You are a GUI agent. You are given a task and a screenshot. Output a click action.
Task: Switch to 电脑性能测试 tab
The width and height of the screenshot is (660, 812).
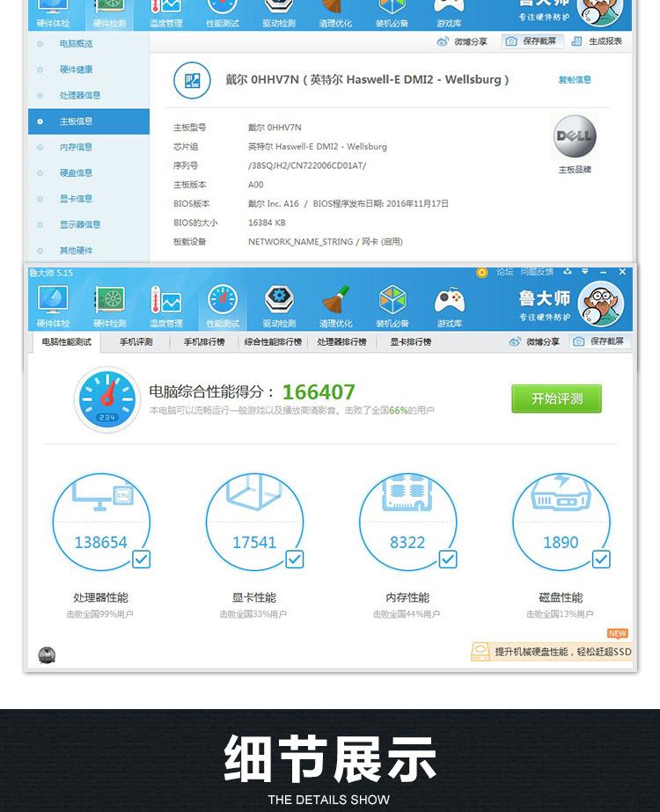pyautogui.click(x=66, y=342)
